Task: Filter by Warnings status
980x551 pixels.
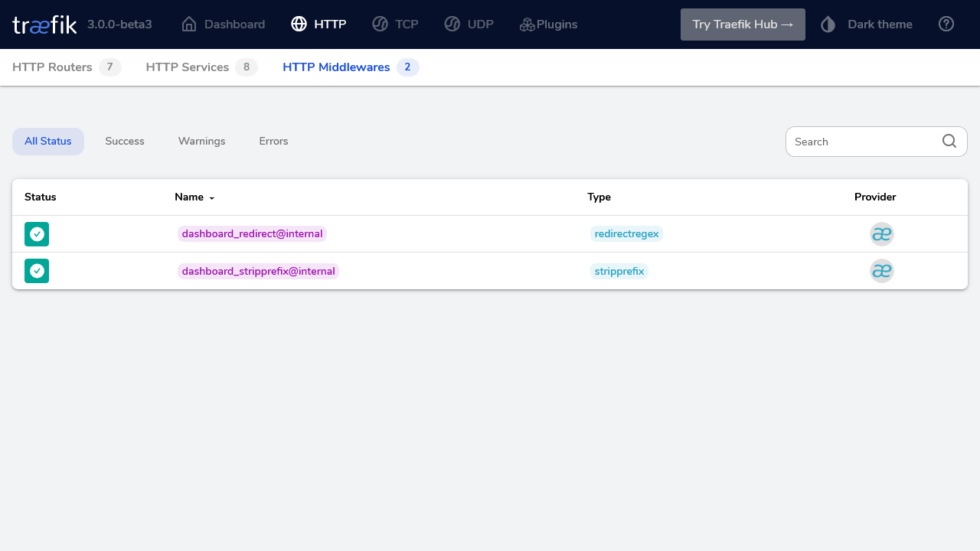Action: 201,142
